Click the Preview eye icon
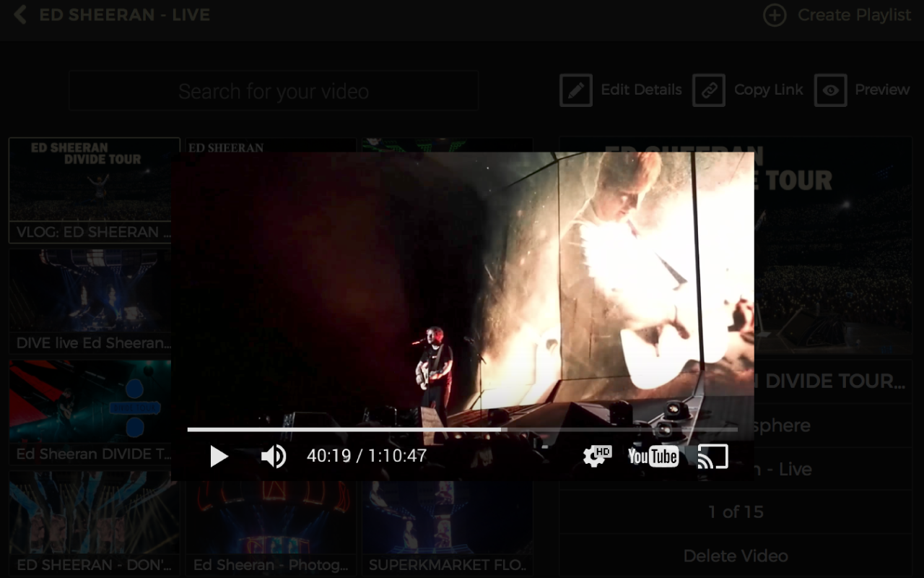Screen dimensions: 924x578 pos(831,90)
